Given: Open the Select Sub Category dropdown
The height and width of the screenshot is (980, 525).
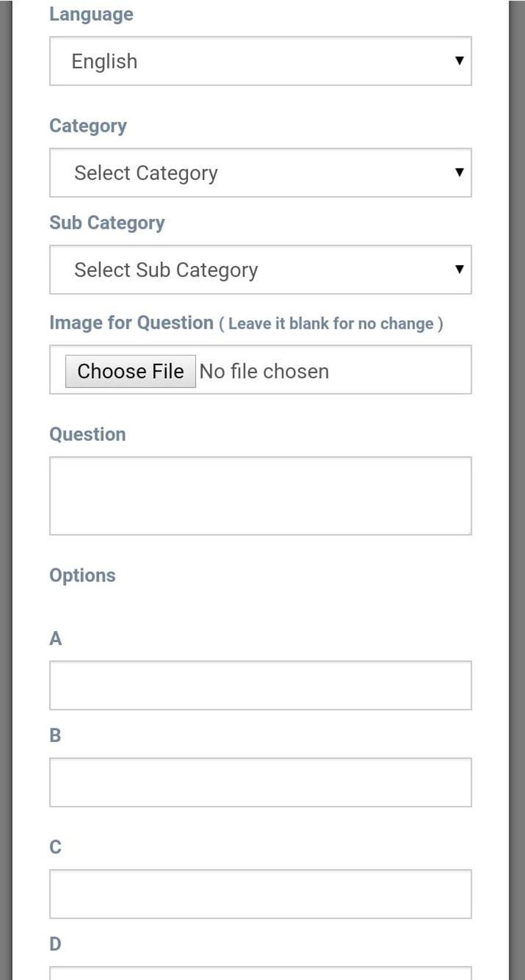Looking at the screenshot, I should [260, 269].
